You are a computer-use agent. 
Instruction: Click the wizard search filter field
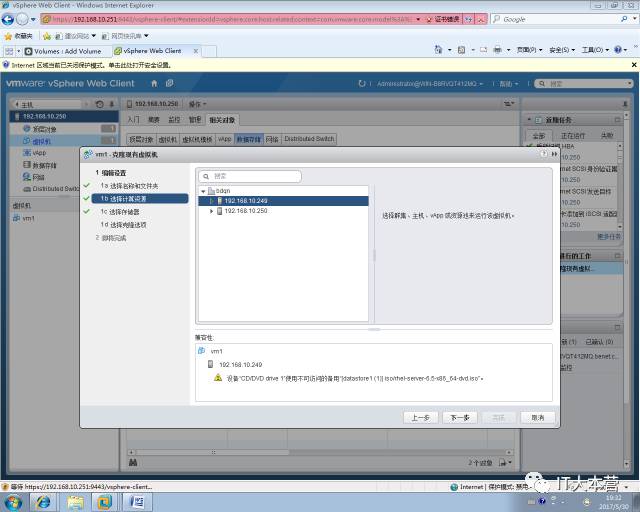point(250,176)
